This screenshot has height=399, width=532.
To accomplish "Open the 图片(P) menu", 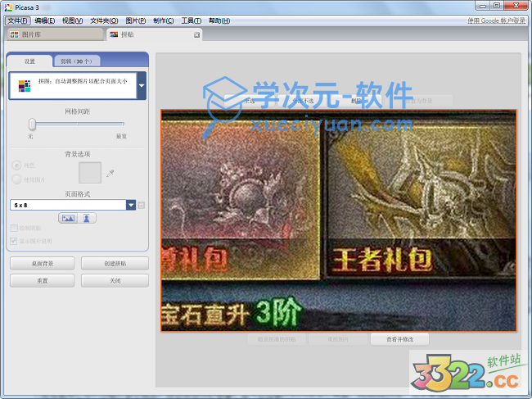I will coord(135,20).
